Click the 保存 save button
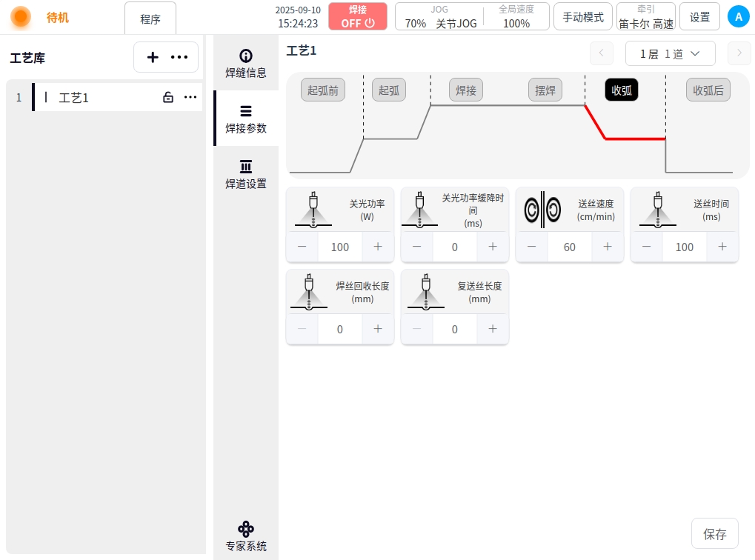This screenshot has width=755, height=560. pyautogui.click(x=714, y=534)
